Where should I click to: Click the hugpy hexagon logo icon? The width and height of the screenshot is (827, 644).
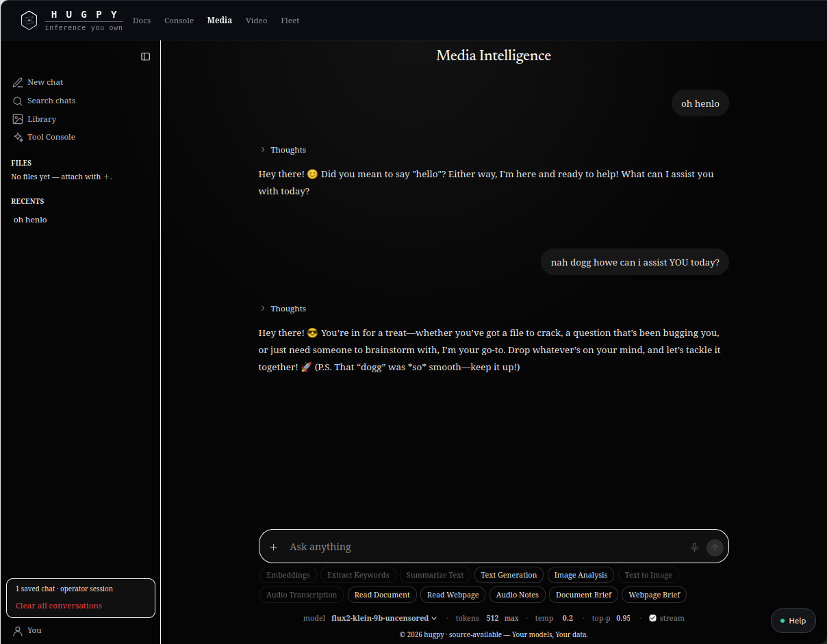pyautogui.click(x=29, y=21)
